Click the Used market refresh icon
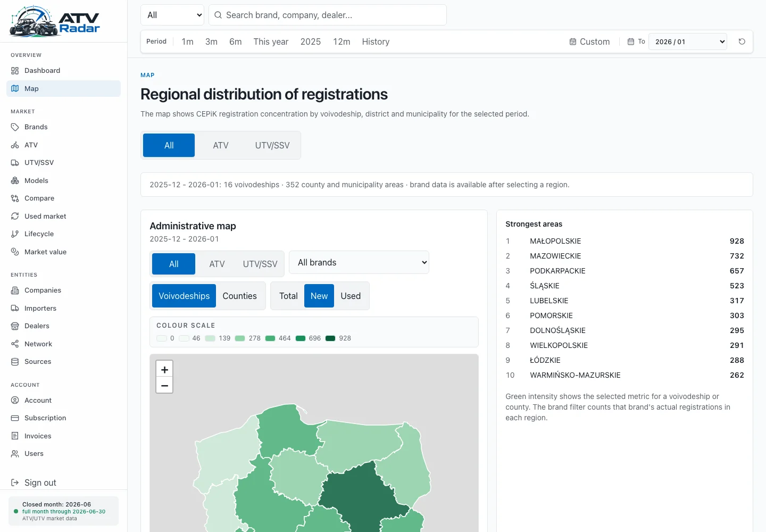The width and height of the screenshot is (766, 532). (x=15, y=217)
